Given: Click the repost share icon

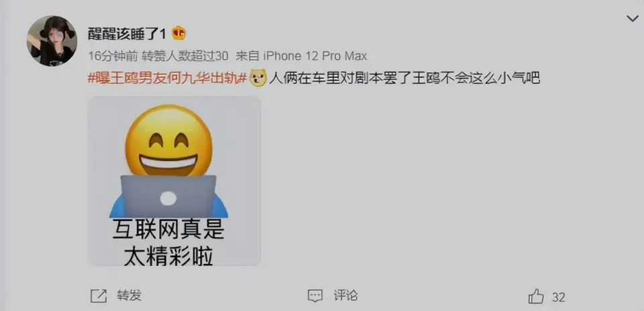Looking at the screenshot, I should [99, 296].
